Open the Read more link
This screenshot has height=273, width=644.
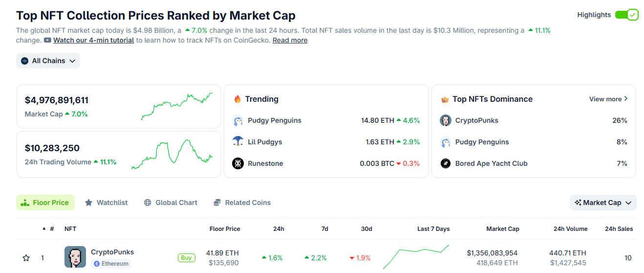click(290, 40)
